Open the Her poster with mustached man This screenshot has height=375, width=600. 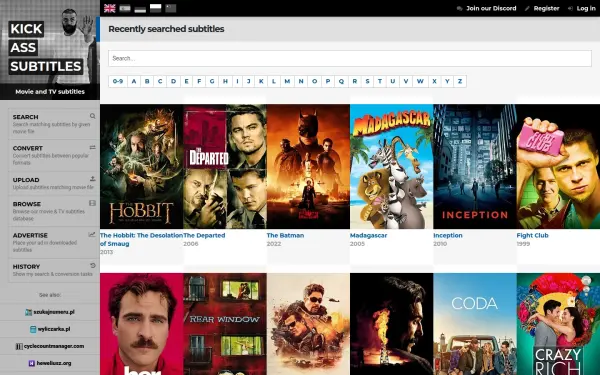point(142,324)
